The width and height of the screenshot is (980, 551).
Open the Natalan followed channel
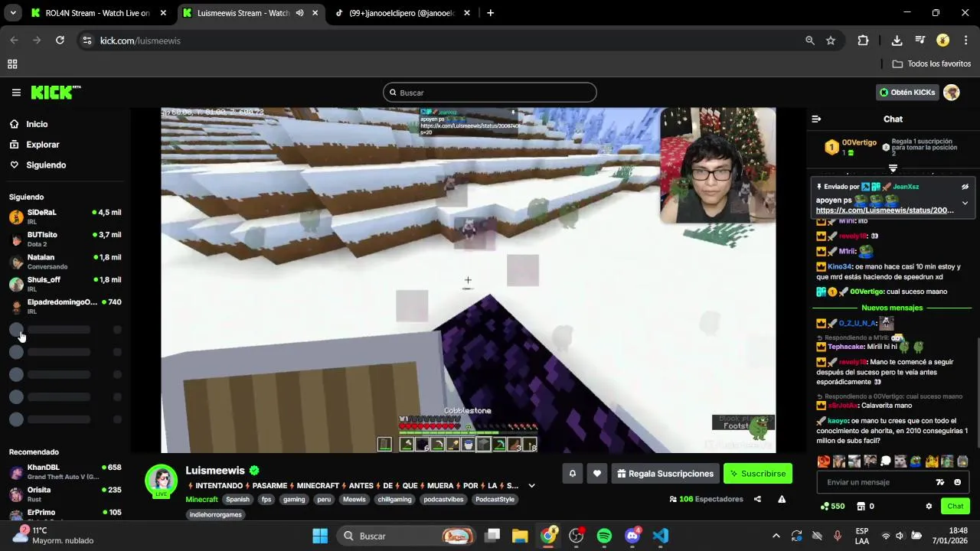click(65, 262)
